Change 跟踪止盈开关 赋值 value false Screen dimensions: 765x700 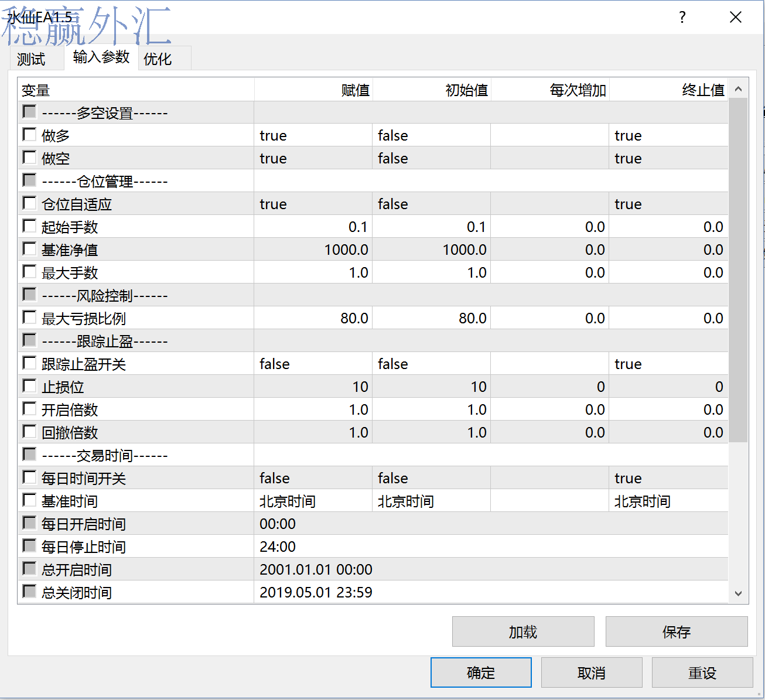(x=313, y=364)
